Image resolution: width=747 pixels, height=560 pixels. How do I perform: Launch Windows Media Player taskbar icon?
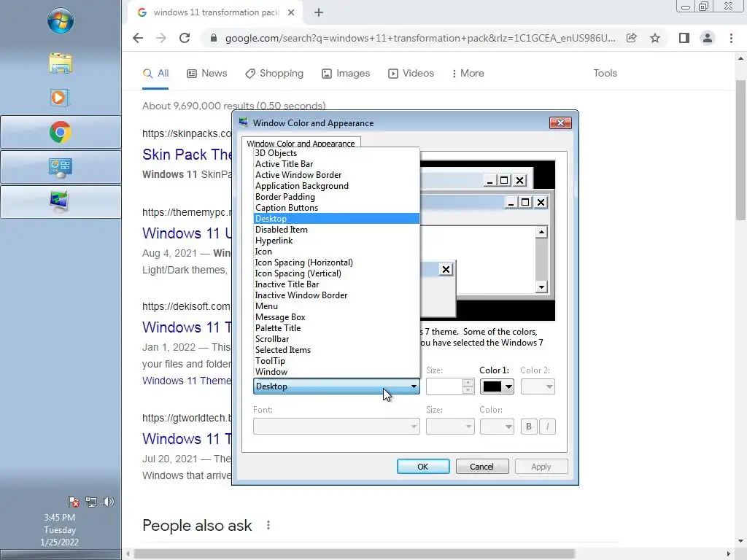(x=60, y=98)
